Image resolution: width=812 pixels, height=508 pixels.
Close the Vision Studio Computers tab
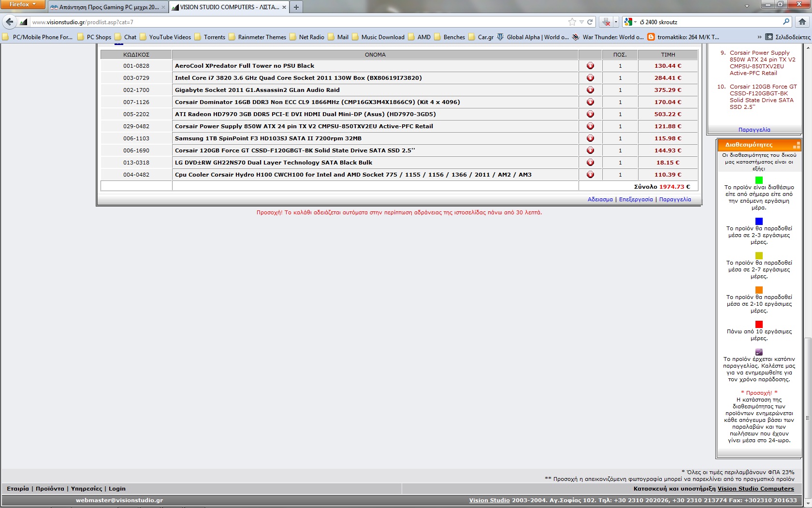pos(284,7)
